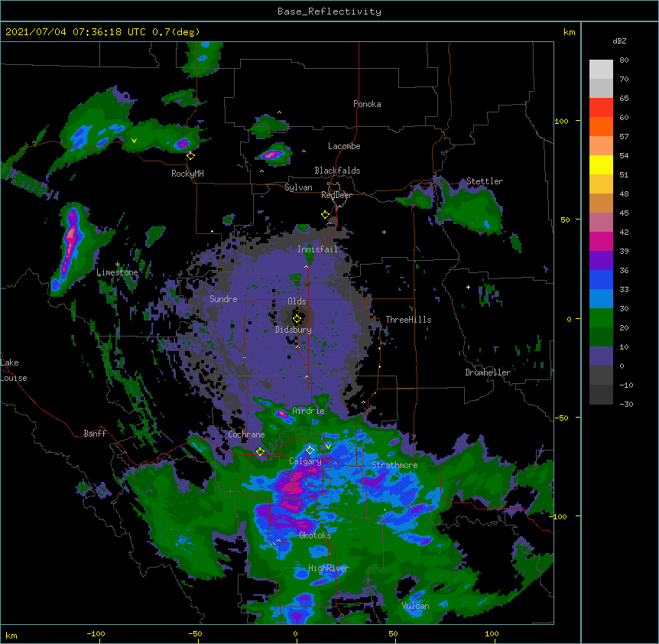
Task: Click the white asterisk marker east of Innisfail
Action: coord(384,232)
